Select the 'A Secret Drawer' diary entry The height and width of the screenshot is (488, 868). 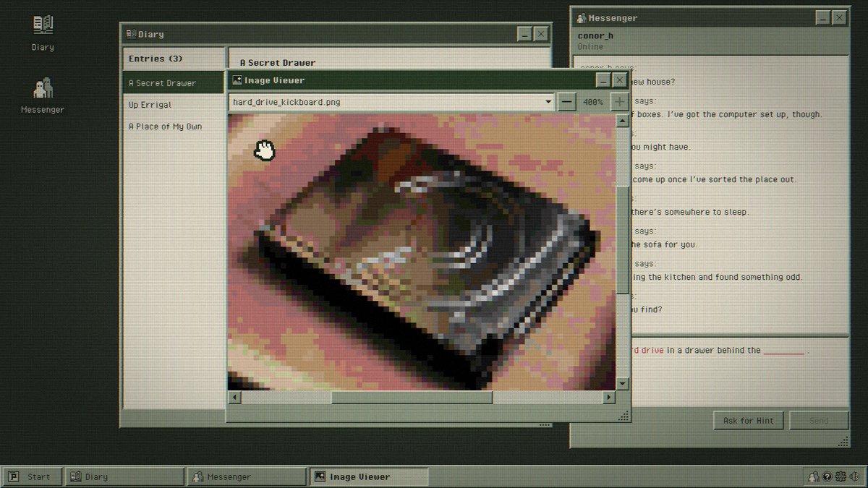point(174,83)
